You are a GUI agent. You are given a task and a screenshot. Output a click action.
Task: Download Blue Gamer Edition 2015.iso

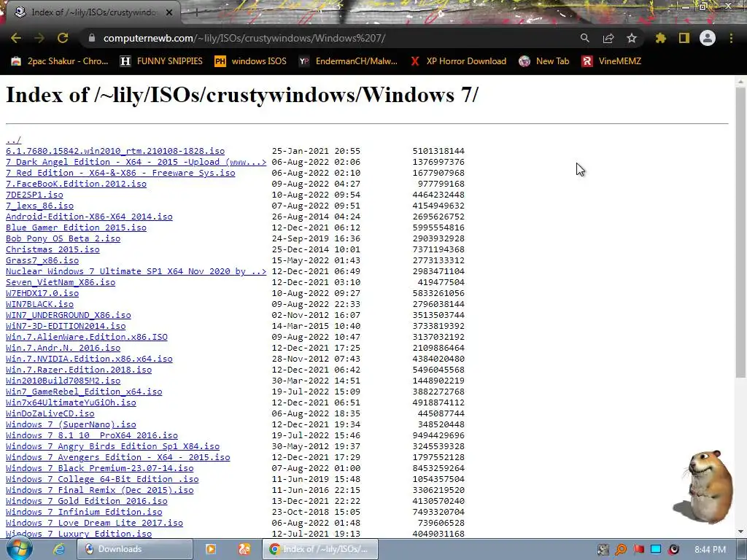point(76,227)
